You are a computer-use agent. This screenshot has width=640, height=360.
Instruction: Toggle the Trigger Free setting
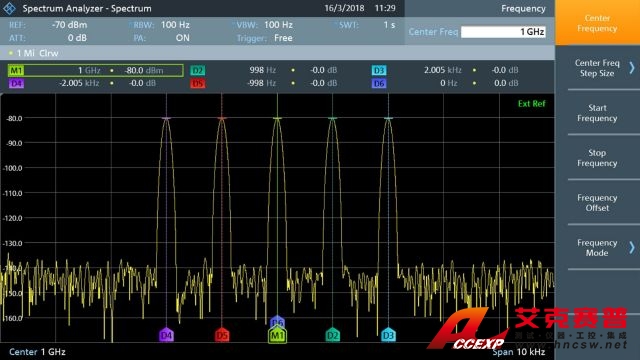tap(264, 38)
